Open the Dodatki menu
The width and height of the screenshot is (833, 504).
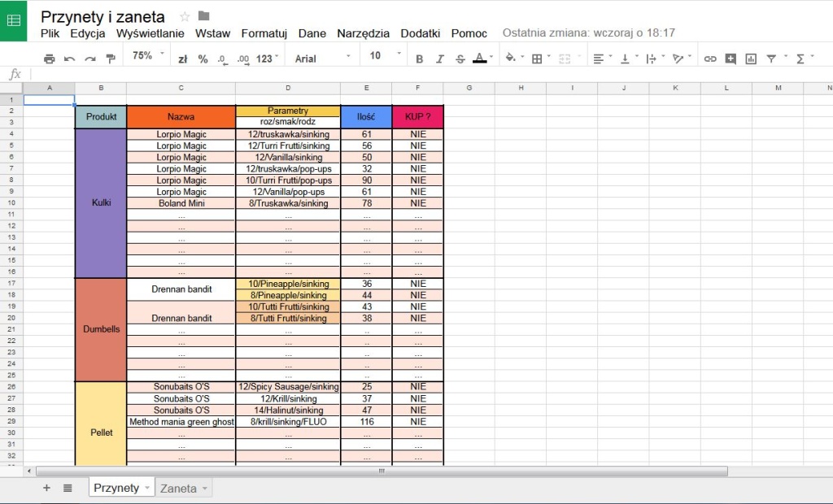pyautogui.click(x=421, y=33)
